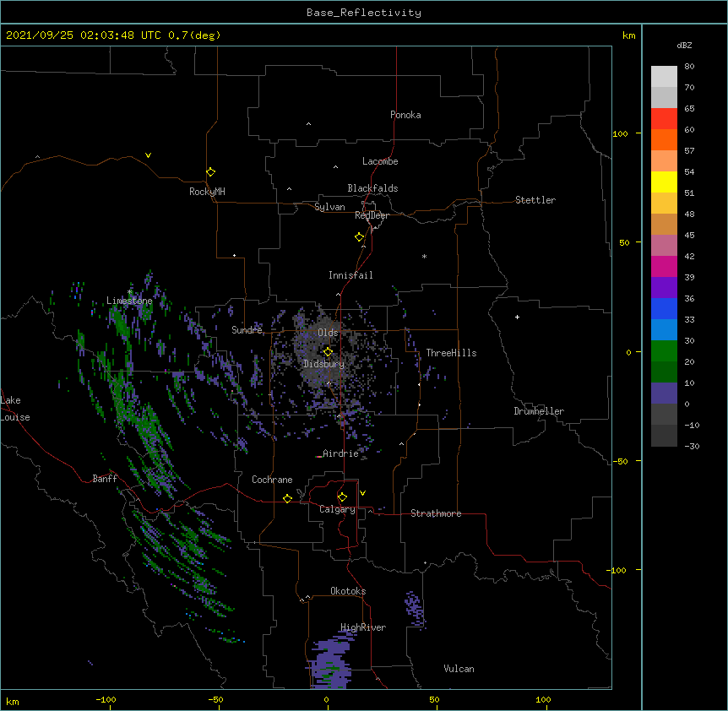Click the Blackfalds city label
Screen dimensions: 728x711
pos(372,188)
